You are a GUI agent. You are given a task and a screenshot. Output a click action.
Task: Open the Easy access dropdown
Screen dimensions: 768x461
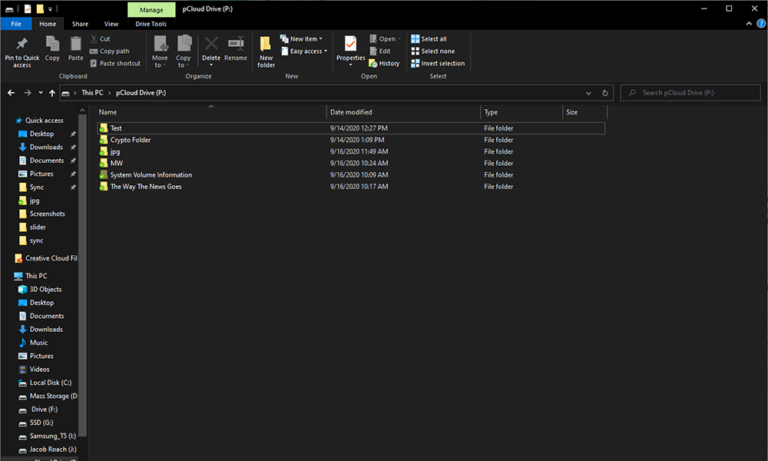pos(304,51)
